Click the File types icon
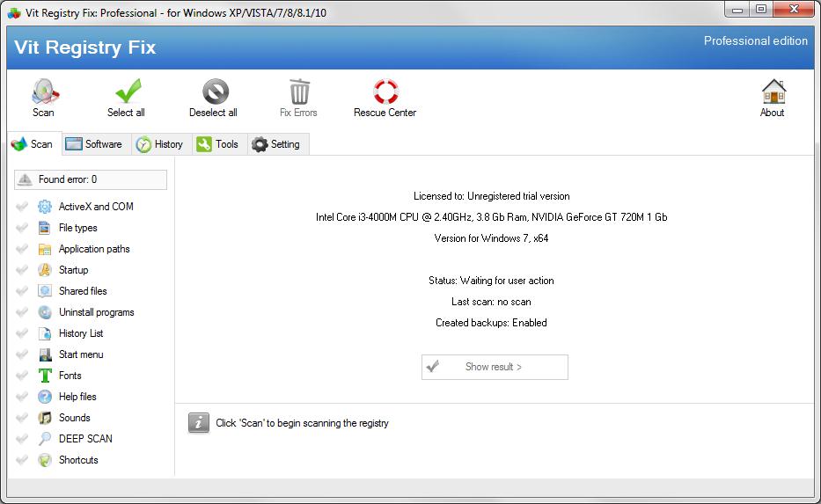821x504 pixels. [45, 228]
